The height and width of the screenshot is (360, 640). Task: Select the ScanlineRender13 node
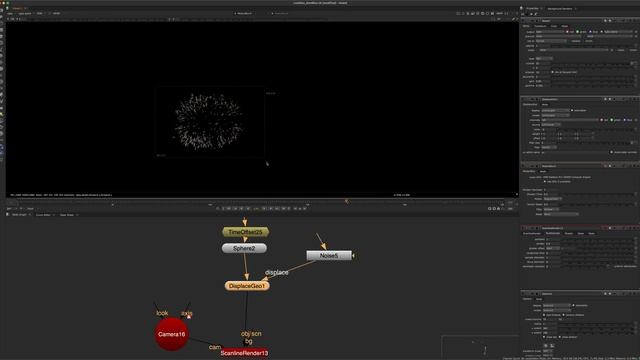click(244, 353)
